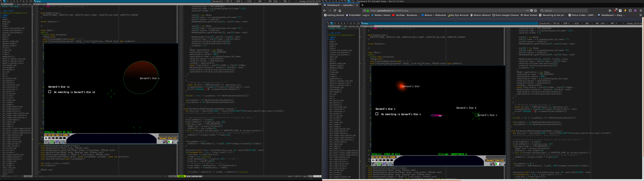Toggle Firefox sidebar icon
The height and width of the screenshot is (181, 644).
(630, 11)
